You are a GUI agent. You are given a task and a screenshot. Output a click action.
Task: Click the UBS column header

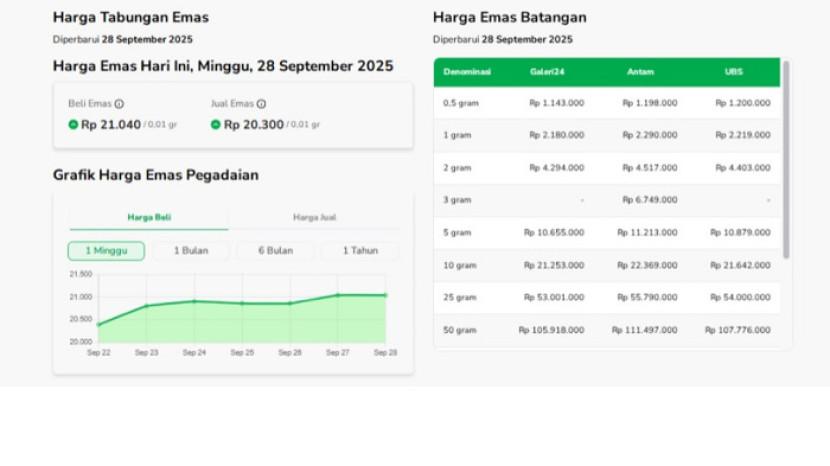point(734,72)
